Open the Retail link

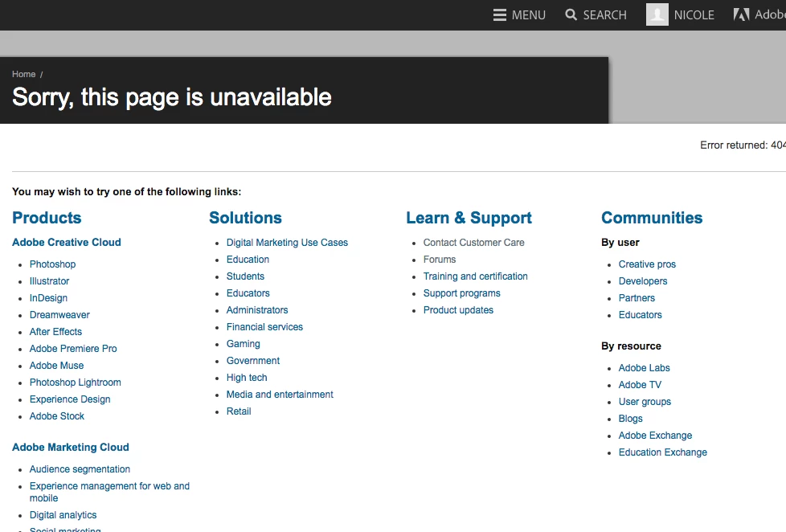(x=239, y=411)
